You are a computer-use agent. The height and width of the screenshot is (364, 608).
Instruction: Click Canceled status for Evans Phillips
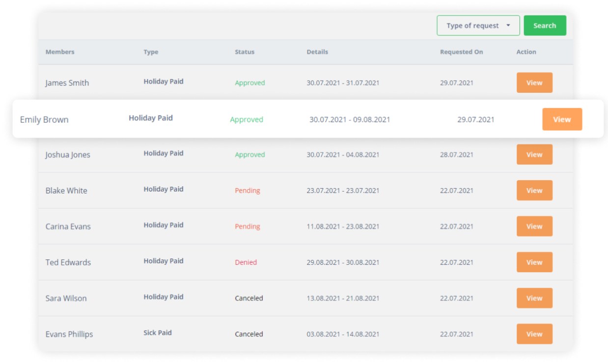coord(249,334)
